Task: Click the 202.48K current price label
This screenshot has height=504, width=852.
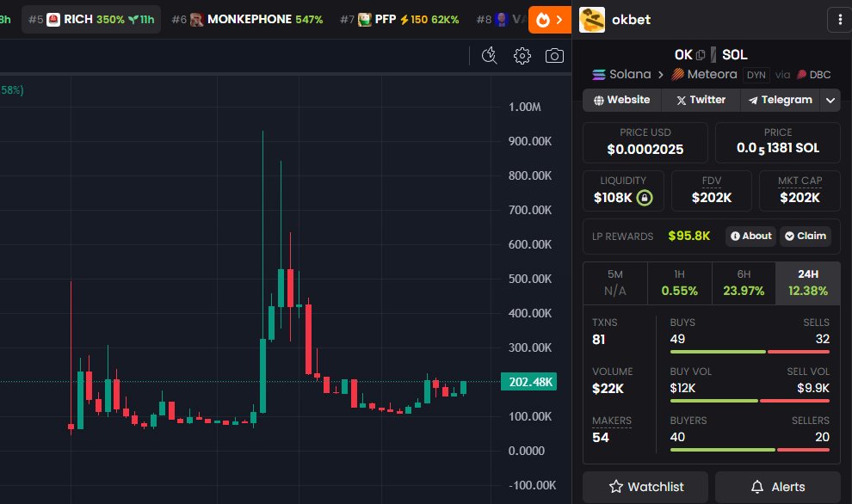Action: 528,382
